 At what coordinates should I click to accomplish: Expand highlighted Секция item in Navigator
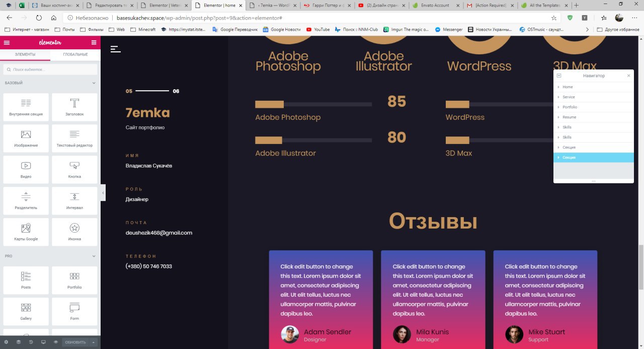(558, 158)
